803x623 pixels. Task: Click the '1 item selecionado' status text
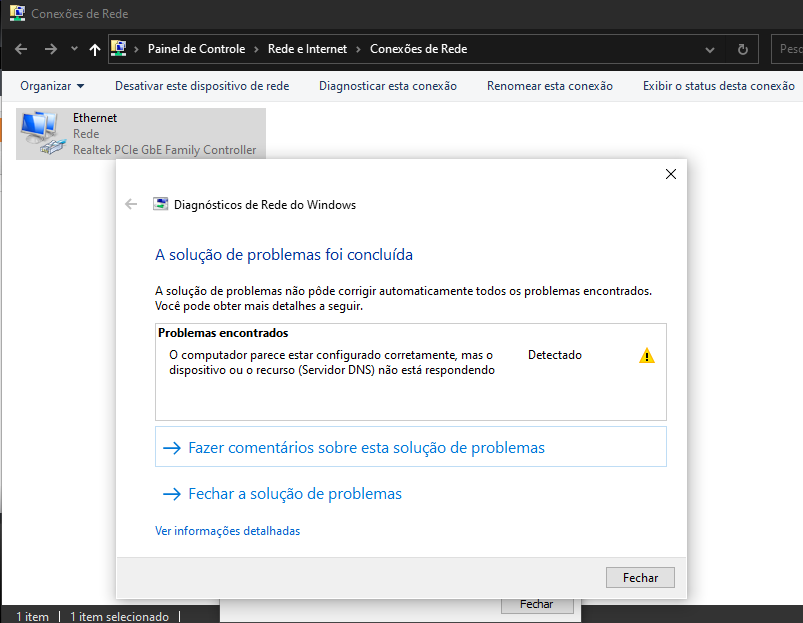119,617
